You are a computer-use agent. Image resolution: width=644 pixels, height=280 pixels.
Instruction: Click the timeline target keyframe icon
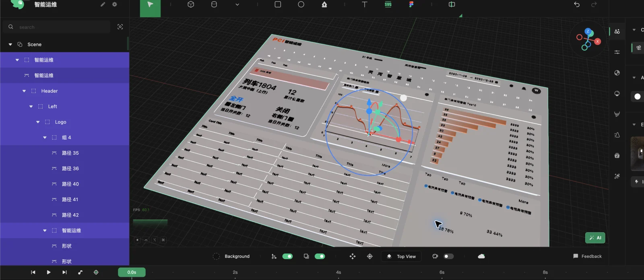[x=96, y=272]
